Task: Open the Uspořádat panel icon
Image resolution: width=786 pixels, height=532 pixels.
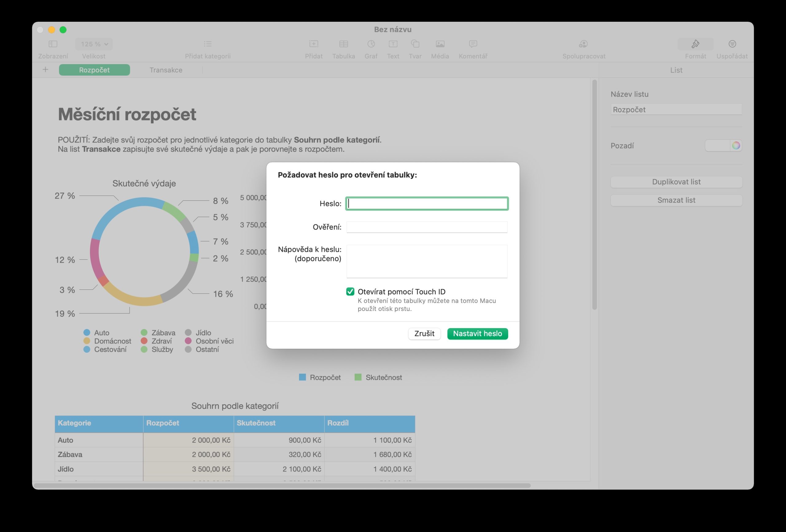Action: pyautogui.click(x=732, y=44)
